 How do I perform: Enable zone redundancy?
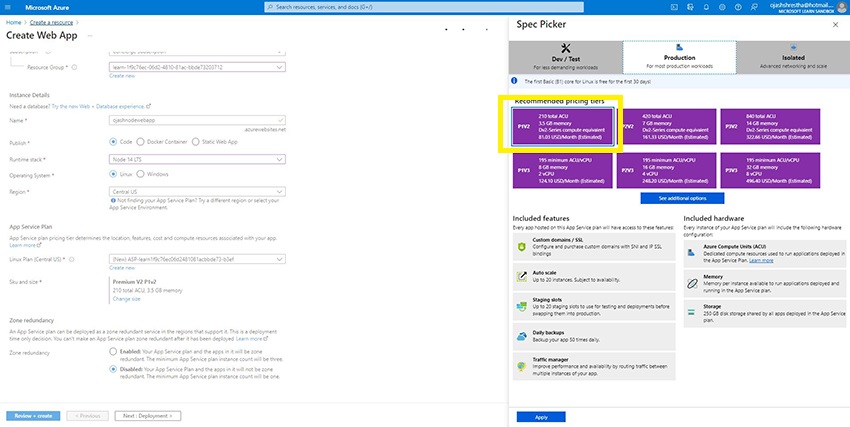113,351
